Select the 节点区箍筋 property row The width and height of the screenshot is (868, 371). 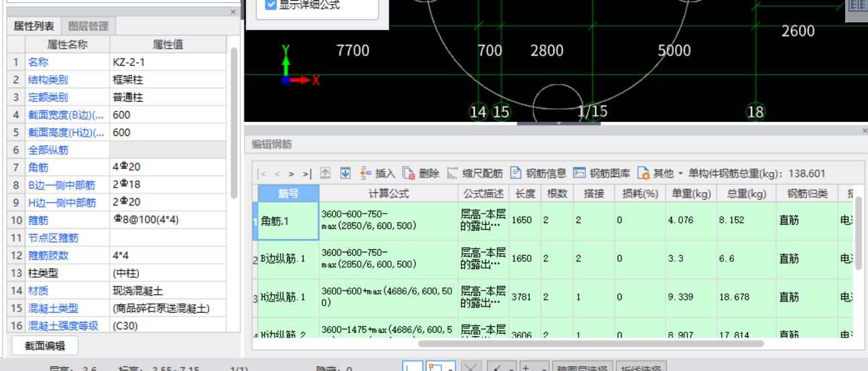(117, 238)
